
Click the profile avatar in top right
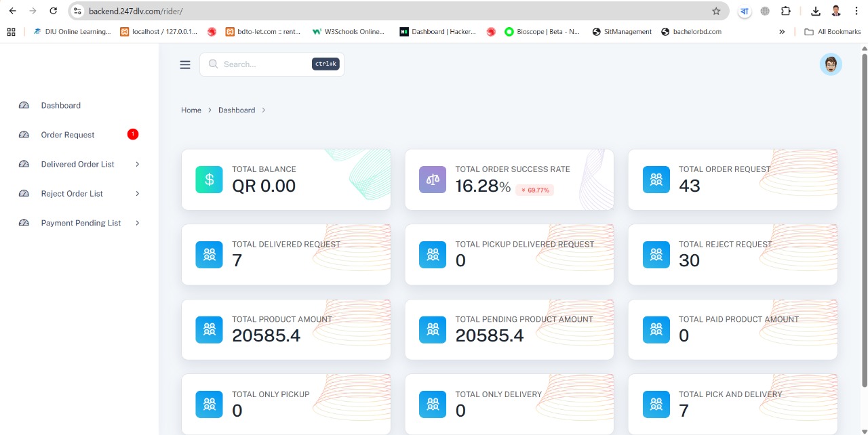tap(831, 64)
